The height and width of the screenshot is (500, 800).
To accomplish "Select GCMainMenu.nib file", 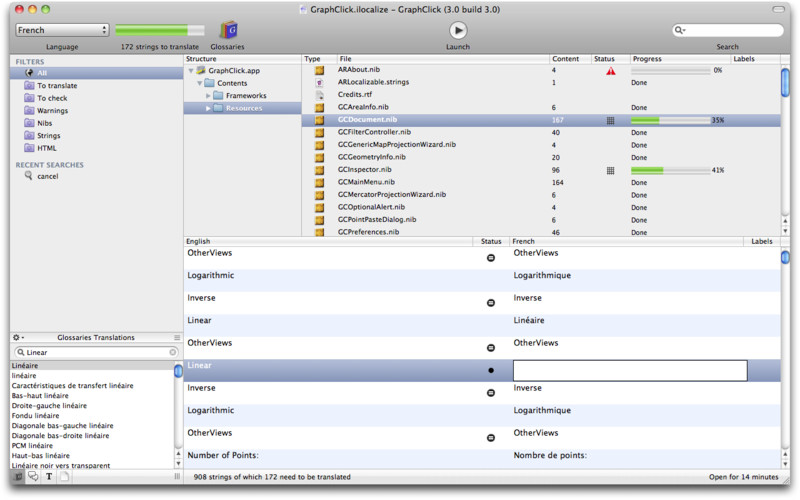I will click(366, 182).
